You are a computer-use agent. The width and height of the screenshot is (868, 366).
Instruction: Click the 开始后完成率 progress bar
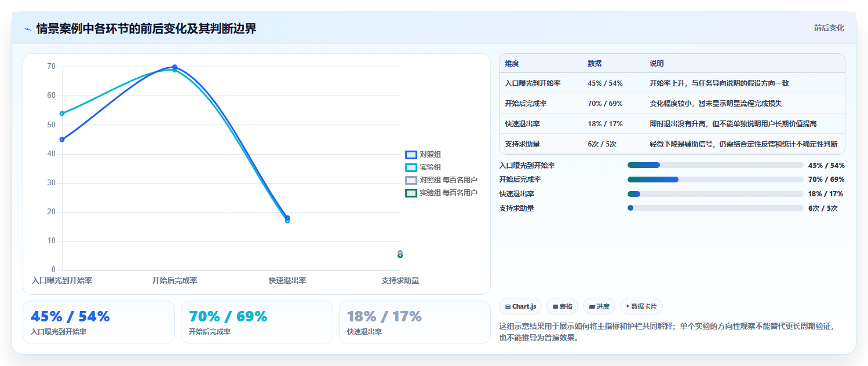716,180
